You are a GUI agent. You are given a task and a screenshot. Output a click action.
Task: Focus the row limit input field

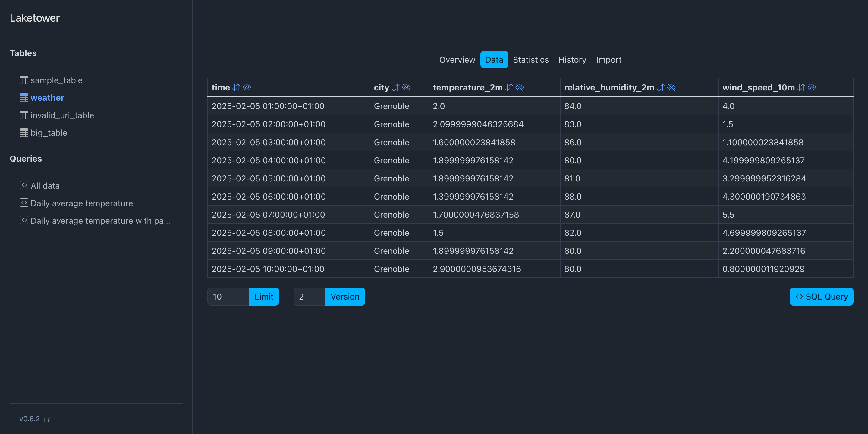click(228, 297)
